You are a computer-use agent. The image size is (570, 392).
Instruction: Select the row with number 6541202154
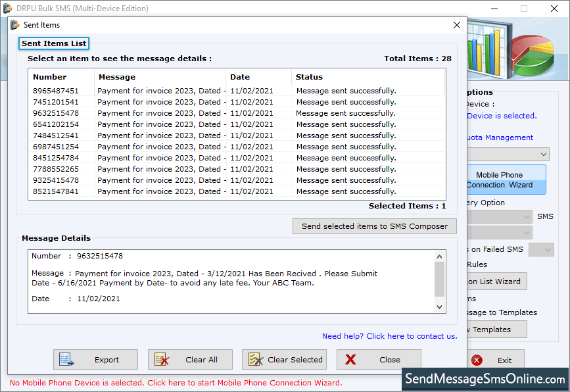point(237,124)
